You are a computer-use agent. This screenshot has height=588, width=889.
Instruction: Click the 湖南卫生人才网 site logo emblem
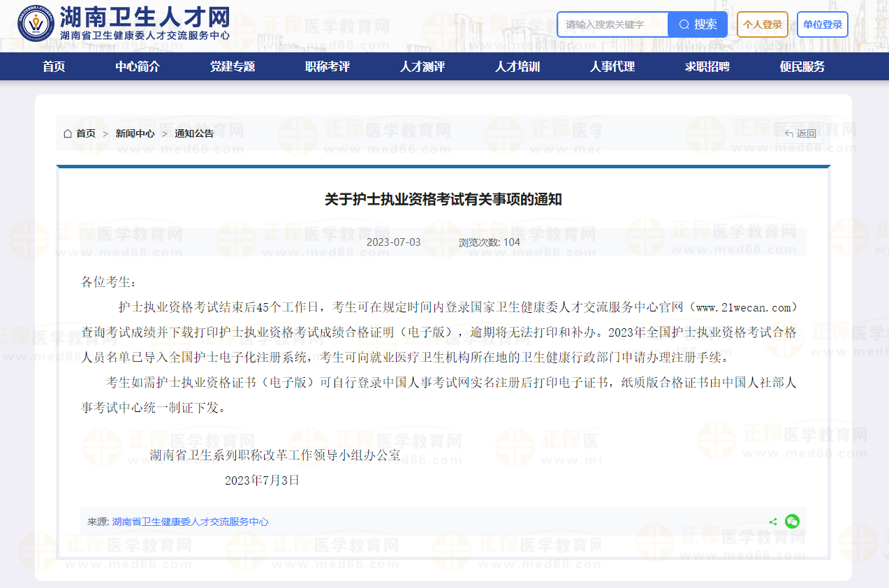[34, 24]
